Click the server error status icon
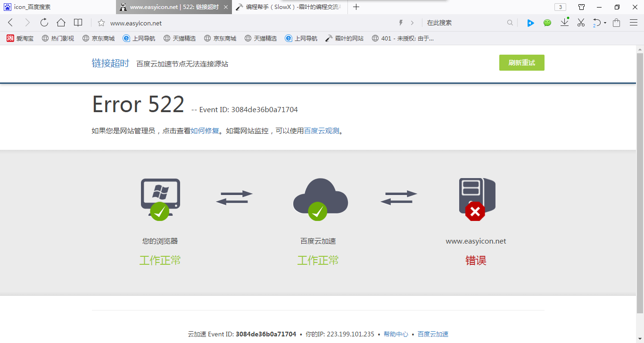The height and width of the screenshot is (343, 644). tap(477, 199)
